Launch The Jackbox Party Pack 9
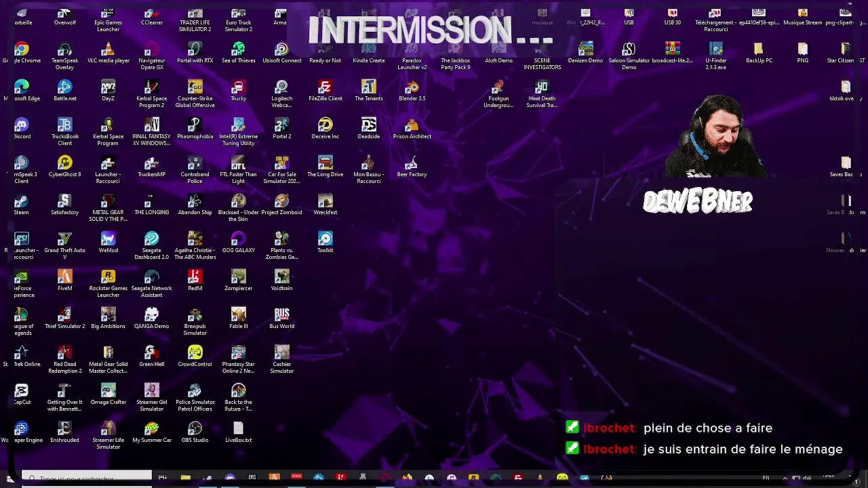 pyautogui.click(x=455, y=56)
